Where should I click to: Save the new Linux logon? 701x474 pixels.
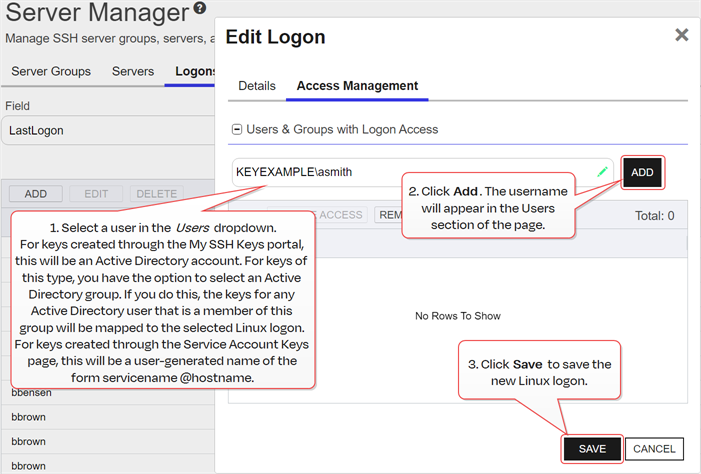(x=592, y=449)
